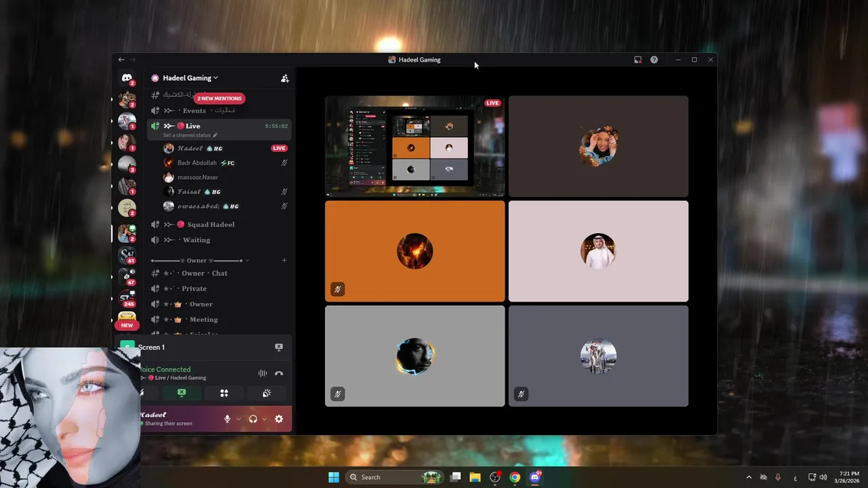Open the server icon with the 3 badge
Image resolution: width=868 pixels, height=488 pixels.
coord(127,165)
